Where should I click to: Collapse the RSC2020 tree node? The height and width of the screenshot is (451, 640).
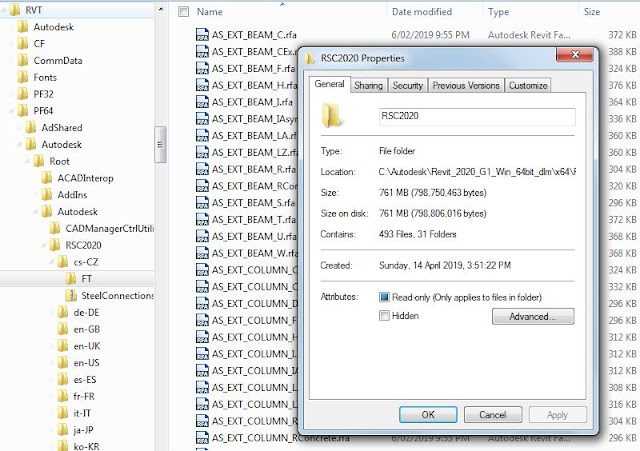[44, 246]
